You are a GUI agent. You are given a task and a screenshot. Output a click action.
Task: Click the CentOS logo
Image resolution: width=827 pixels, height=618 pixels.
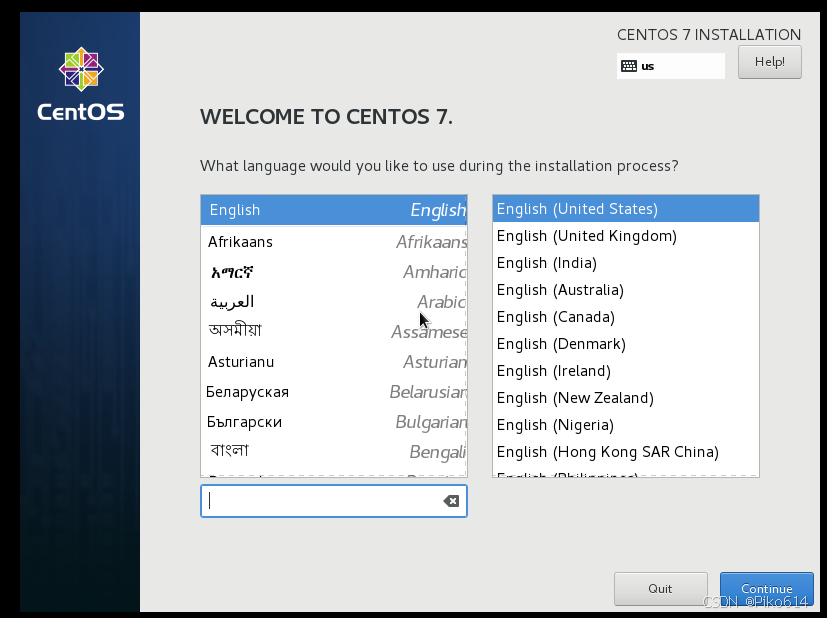81,84
